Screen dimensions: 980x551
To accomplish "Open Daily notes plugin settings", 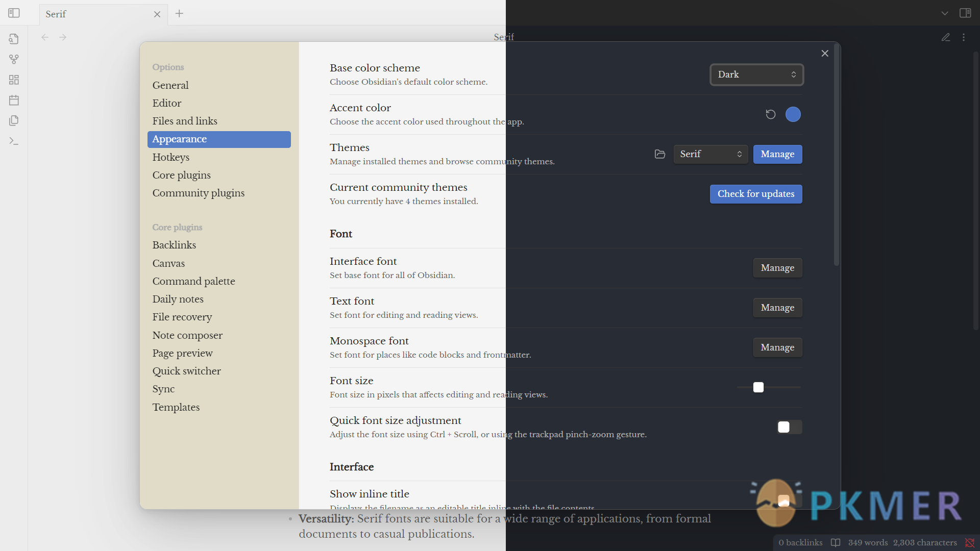I will coord(219,299).
